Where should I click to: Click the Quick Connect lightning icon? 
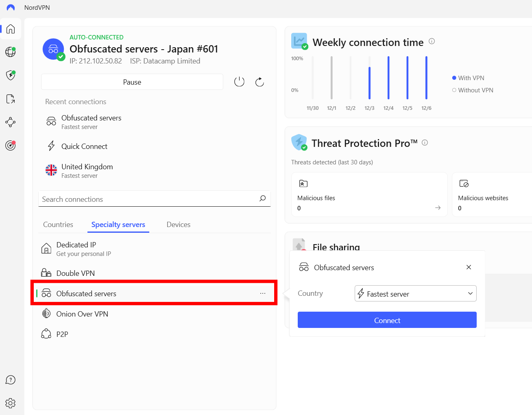coord(51,146)
